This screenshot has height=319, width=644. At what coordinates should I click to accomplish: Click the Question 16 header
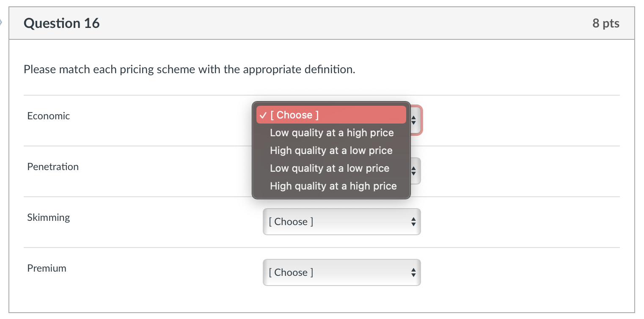62,23
